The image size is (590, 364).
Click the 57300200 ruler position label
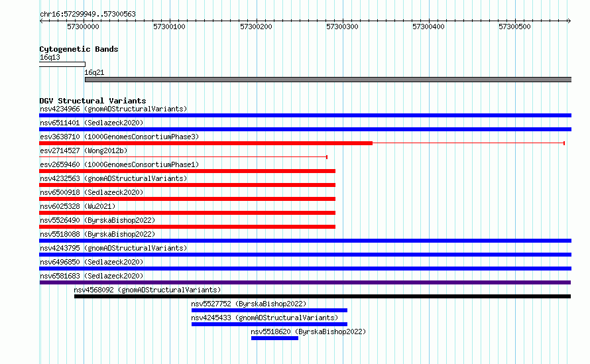point(256,27)
